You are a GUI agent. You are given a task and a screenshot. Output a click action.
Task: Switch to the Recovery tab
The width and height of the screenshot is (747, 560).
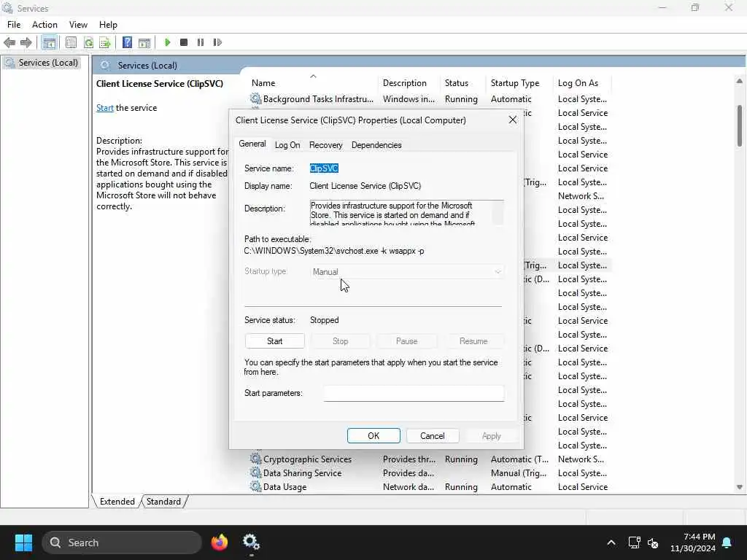(x=326, y=145)
